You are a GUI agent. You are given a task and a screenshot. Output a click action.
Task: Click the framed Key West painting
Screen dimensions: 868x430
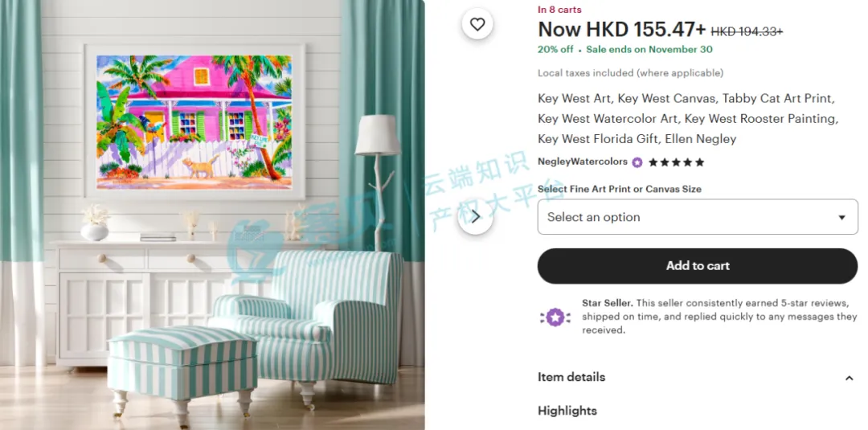[x=194, y=121]
